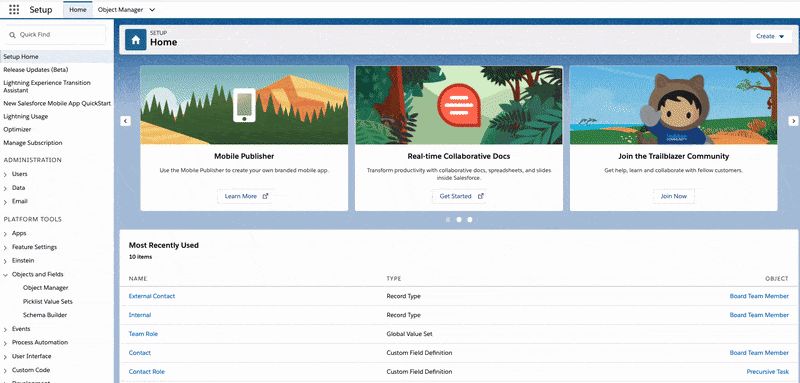Click the Learn More button

[244, 196]
